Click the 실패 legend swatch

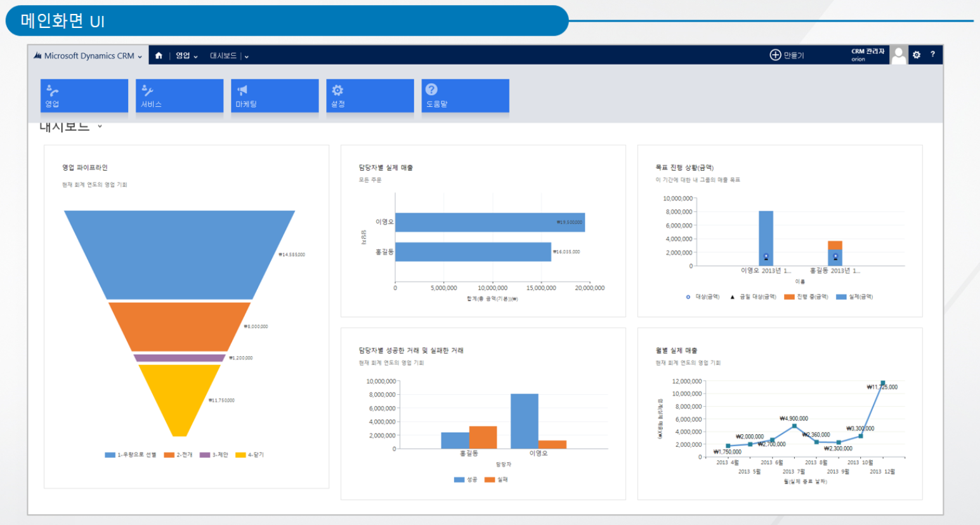pyautogui.click(x=490, y=480)
